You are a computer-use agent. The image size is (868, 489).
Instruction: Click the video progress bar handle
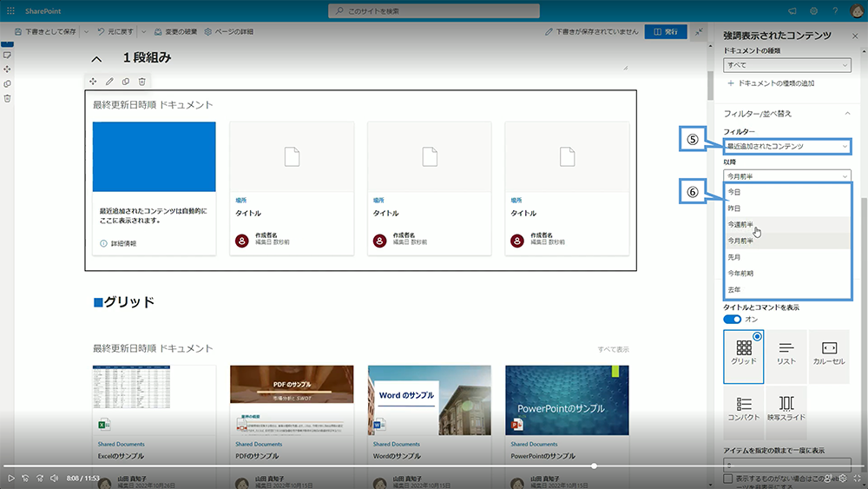point(594,466)
